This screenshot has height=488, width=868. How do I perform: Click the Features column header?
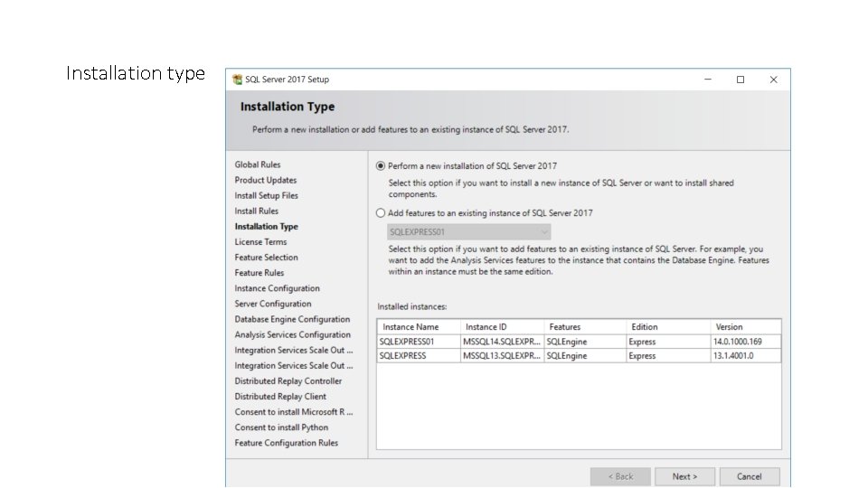point(585,327)
